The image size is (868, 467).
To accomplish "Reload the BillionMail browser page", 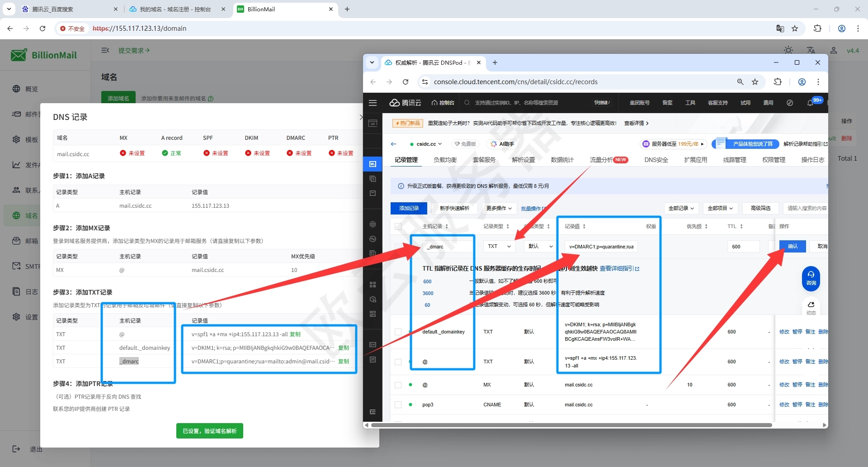I will tap(42, 29).
